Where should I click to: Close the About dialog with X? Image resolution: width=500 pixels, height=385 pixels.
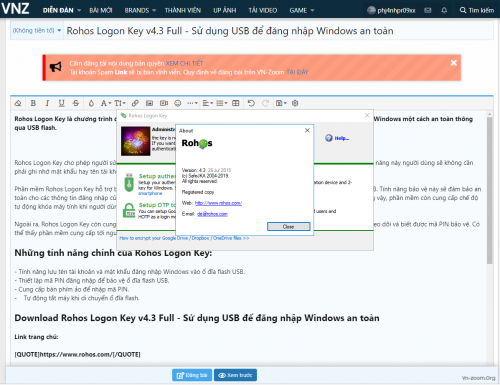point(307,130)
